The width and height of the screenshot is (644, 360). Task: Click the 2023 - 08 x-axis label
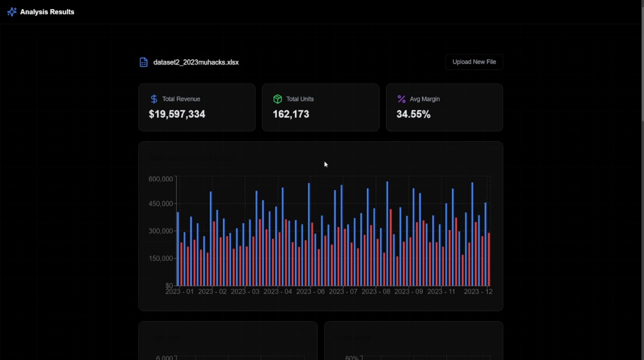tap(376, 292)
